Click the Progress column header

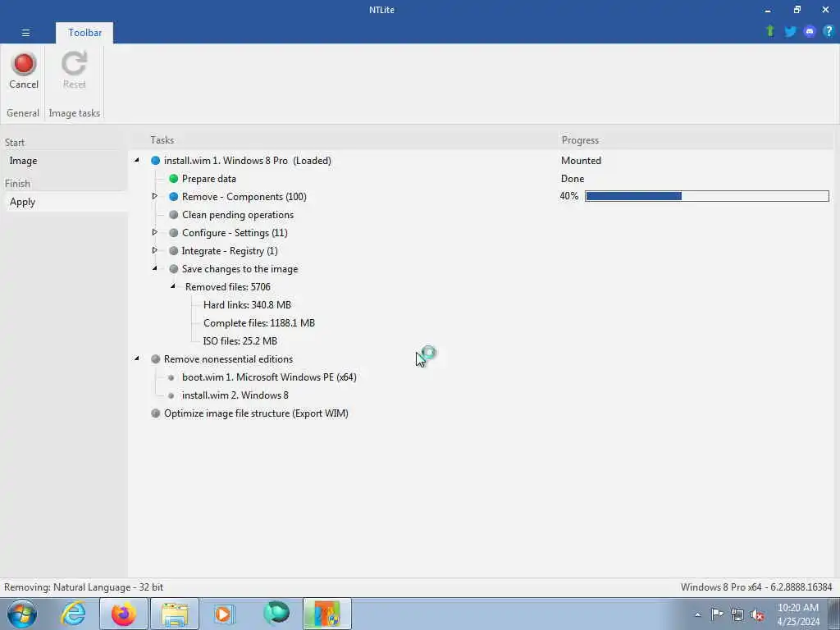point(580,139)
